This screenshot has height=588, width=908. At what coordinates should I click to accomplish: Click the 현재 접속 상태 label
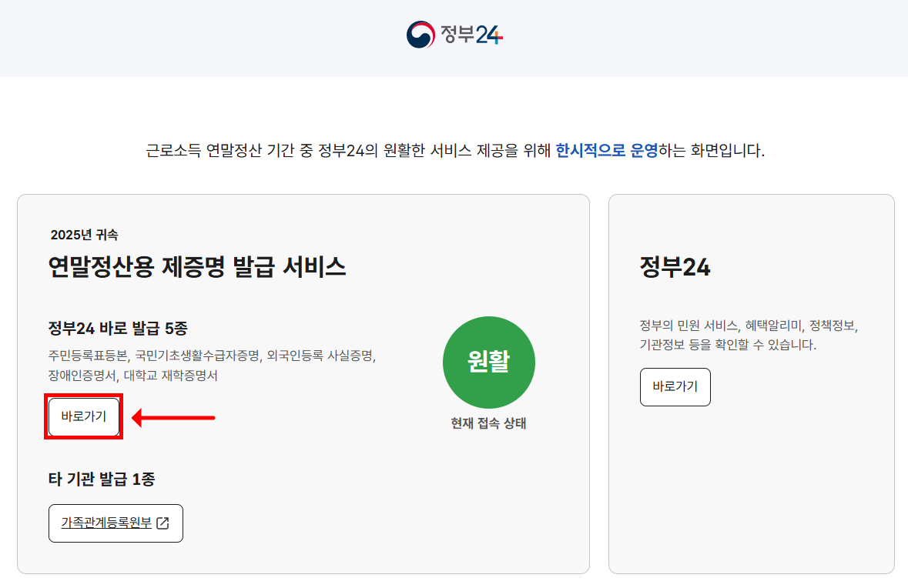(x=489, y=423)
